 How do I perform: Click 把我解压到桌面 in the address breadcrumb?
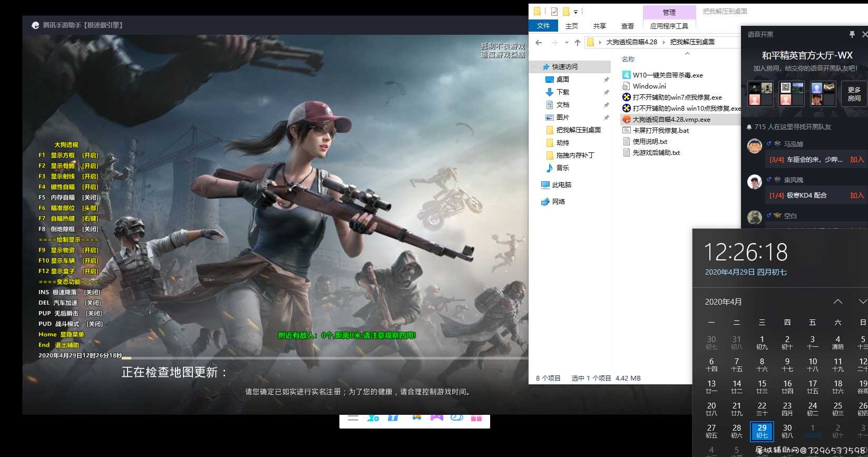(692, 42)
